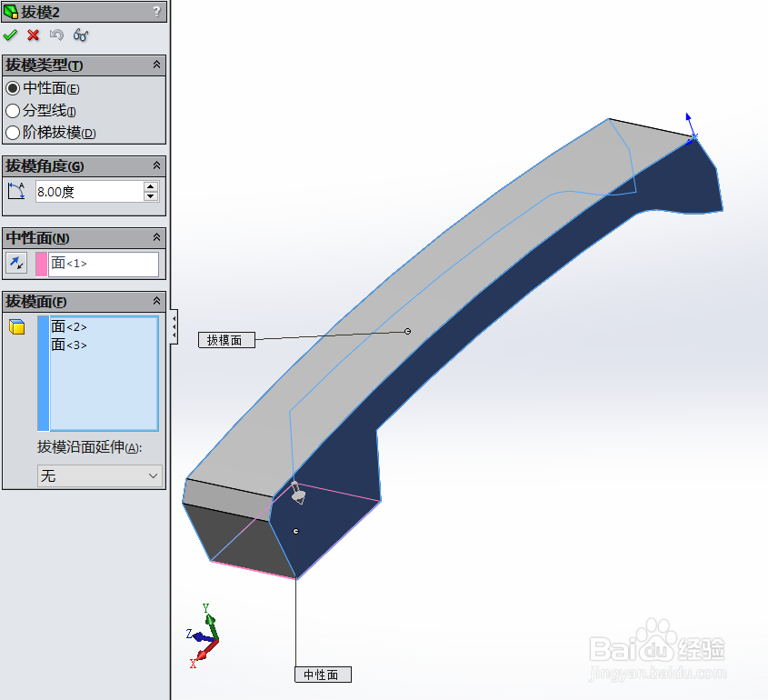Select 分型线 draft type
Image resolution: width=768 pixels, height=700 pixels.
pyautogui.click(x=13, y=111)
